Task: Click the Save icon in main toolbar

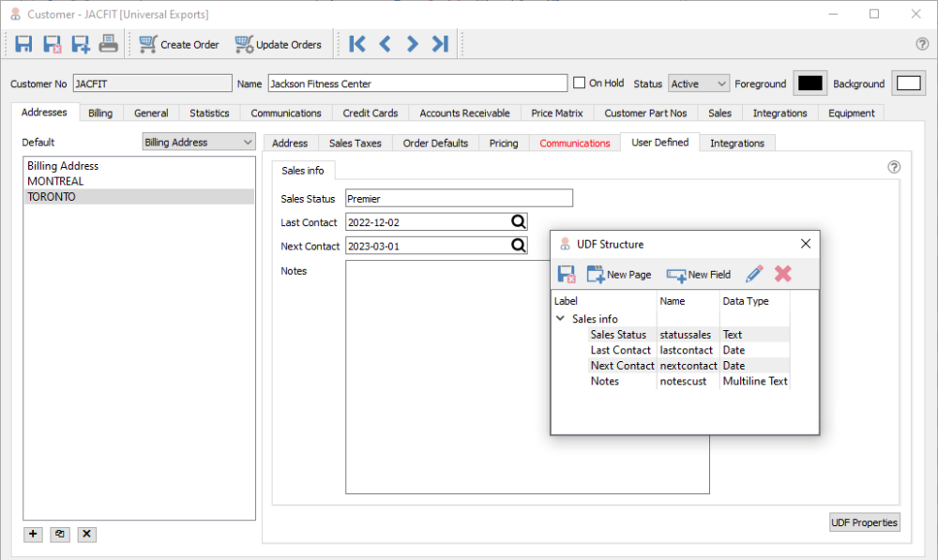Action: [x=23, y=44]
